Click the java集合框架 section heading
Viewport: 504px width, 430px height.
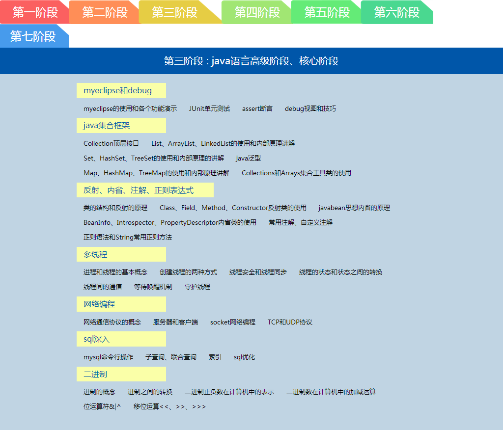click(x=121, y=126)
